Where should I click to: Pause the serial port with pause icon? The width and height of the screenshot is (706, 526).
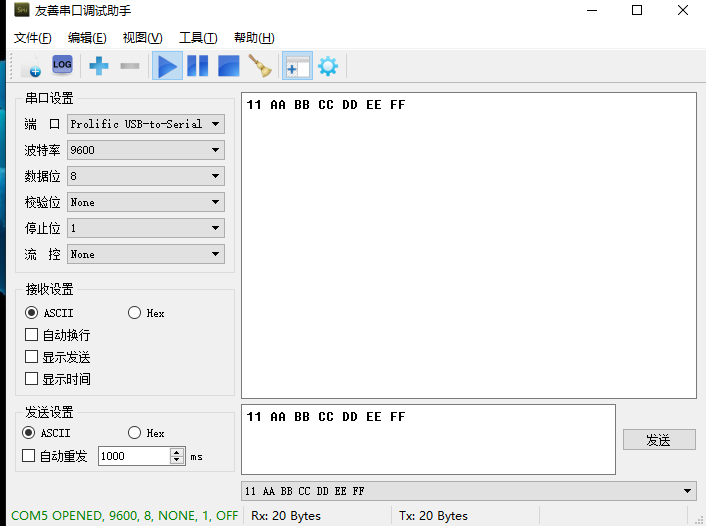198,66
